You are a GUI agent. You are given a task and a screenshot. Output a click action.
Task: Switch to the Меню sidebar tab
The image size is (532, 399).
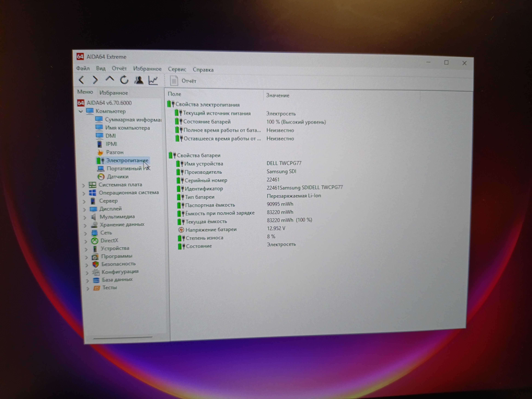point(85,92)
